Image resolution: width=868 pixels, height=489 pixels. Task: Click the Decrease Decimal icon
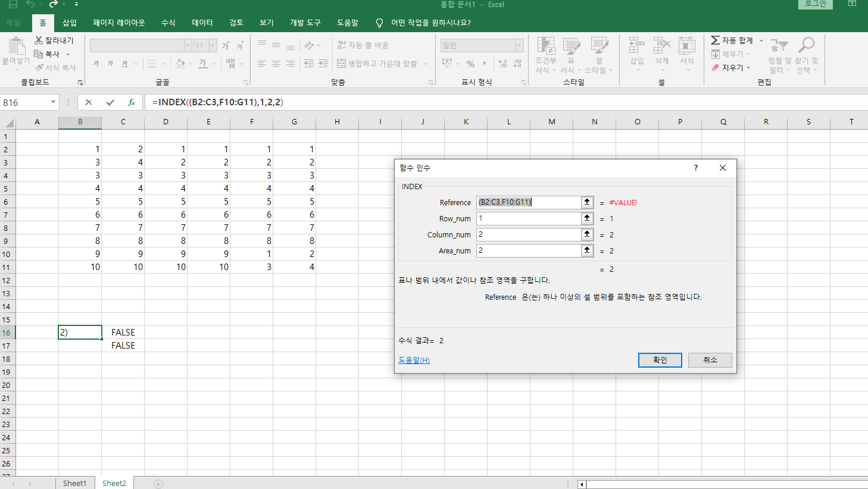[x=517, y=64]
